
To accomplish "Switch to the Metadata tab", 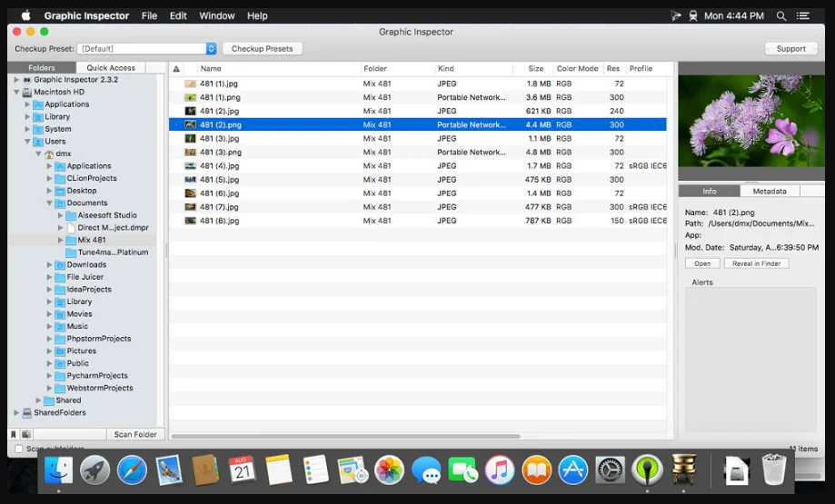I will point(770,191).
